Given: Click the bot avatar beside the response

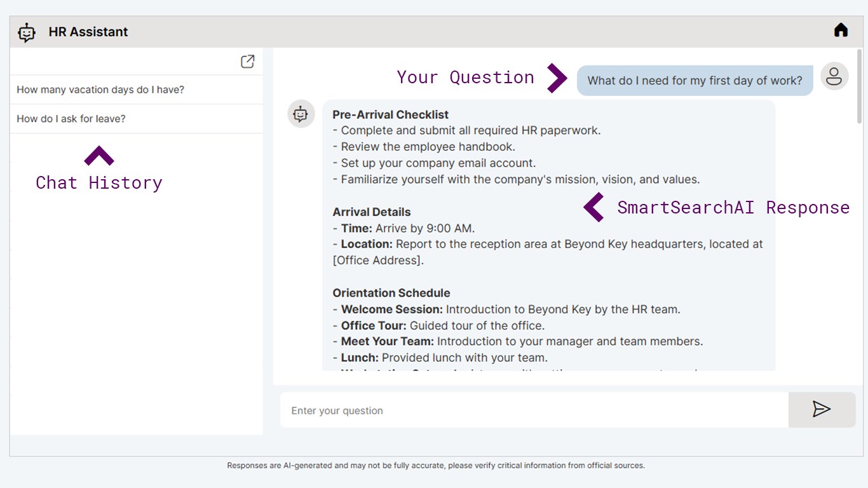Looking at the screenshot, I should point(301,114).
